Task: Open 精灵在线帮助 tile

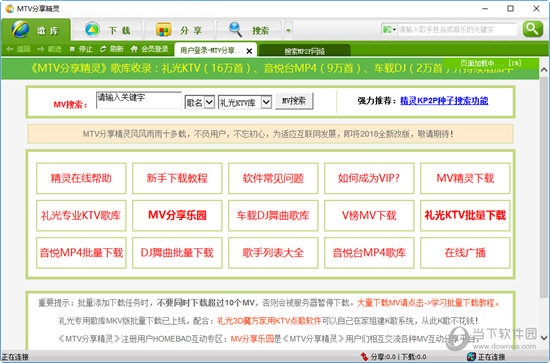Action: [x=81, y=178]
